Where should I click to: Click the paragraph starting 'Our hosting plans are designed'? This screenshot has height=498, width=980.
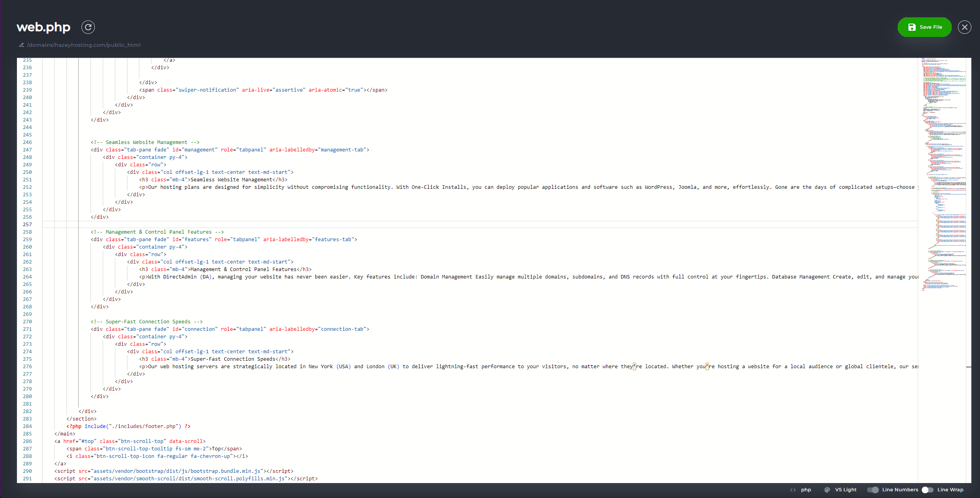[529, 187]
